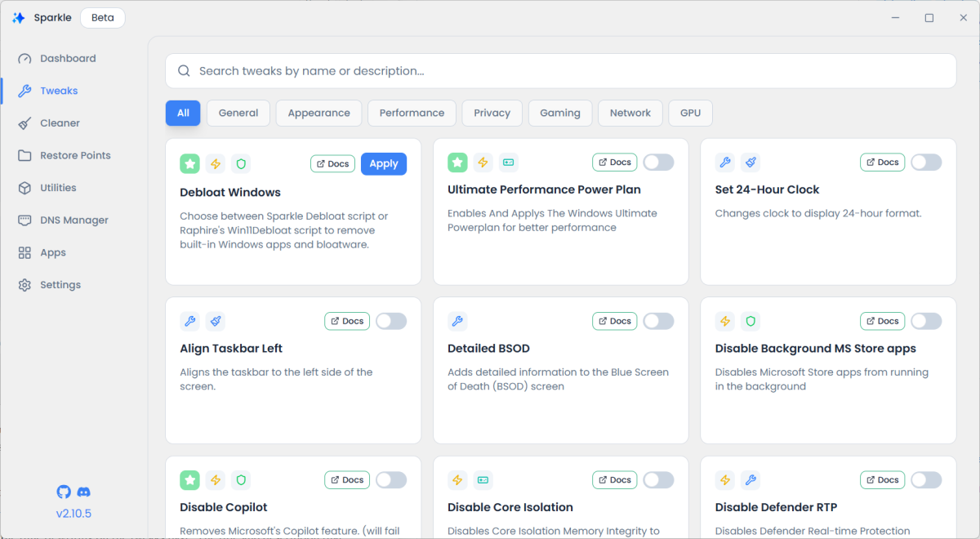
Task: Click the shield icon on Disable Background MS Store apps
Action: pyautogui.click(x=751, y=322)
